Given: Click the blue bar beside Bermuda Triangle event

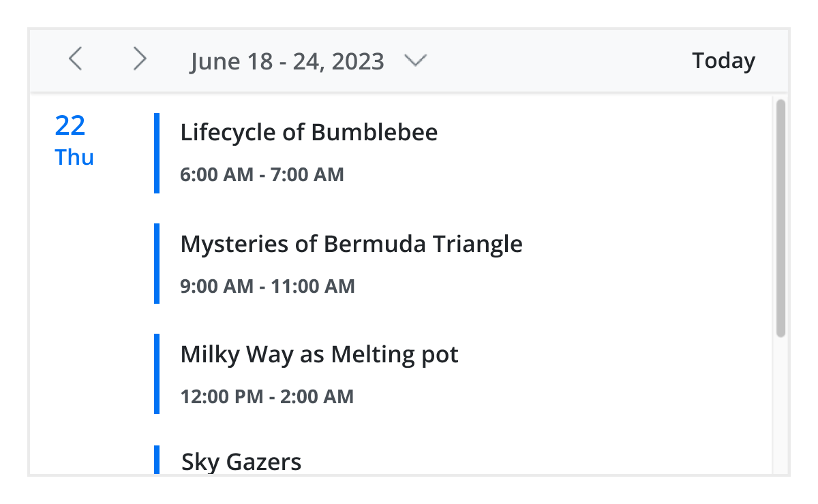Looking at the screenshot, I should [157, 263].
